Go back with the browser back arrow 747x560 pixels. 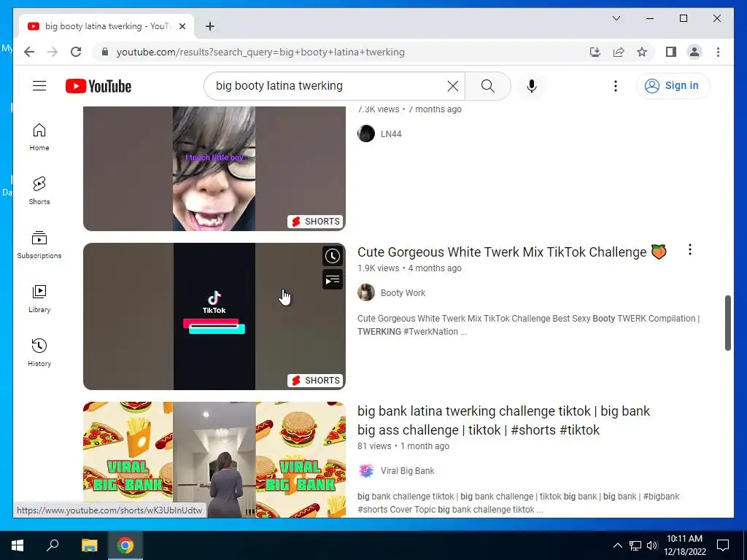click(x=29, y=52)
